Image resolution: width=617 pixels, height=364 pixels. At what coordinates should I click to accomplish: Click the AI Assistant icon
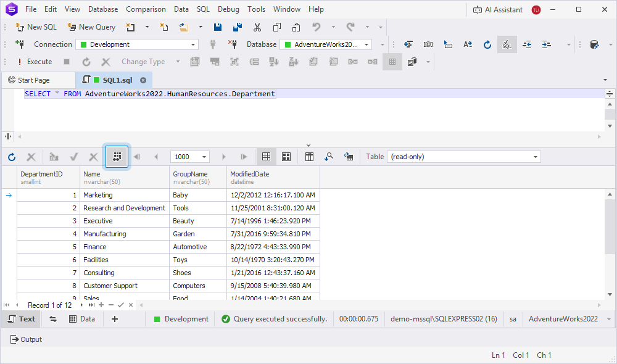coord(478,9)
